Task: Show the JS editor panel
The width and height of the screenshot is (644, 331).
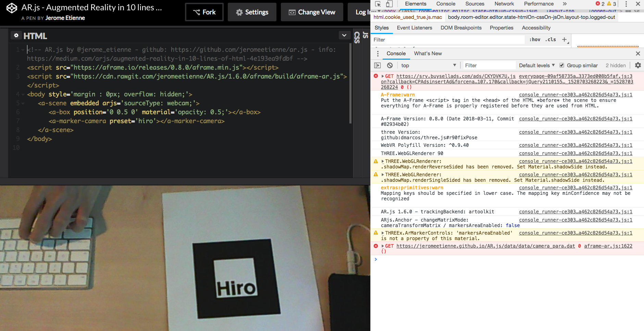Action: click(x=366, y=35)
